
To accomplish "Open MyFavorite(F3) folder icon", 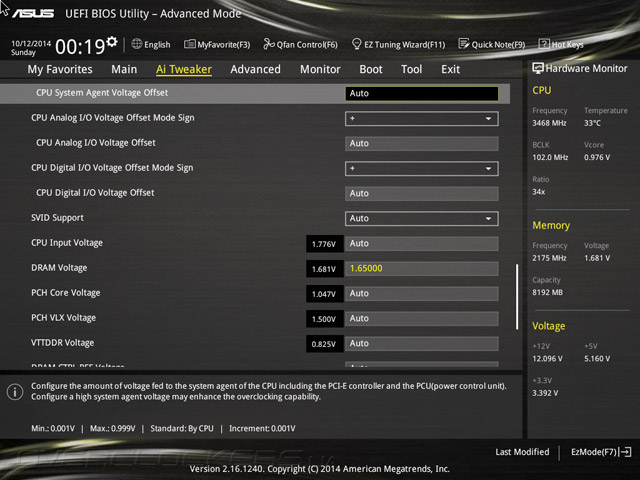I will [190, 44].
